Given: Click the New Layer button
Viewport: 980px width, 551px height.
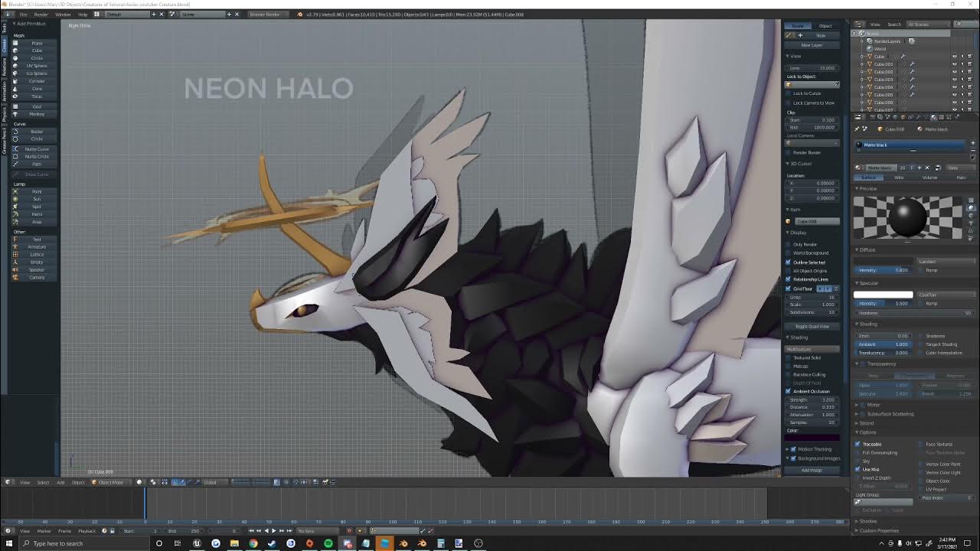Looking at the screenshot, I should 812,45.
